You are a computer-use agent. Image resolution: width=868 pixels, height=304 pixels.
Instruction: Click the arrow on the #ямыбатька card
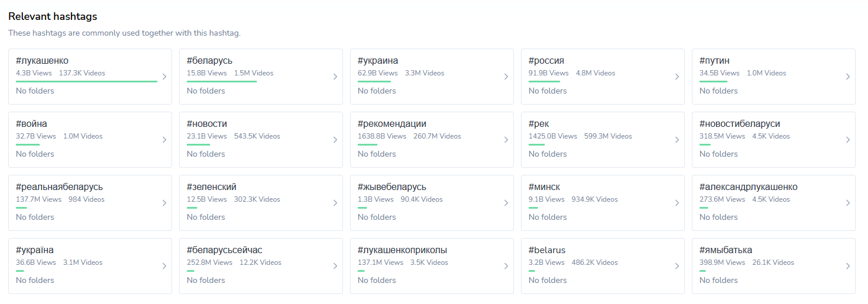(x=848, y=266)
